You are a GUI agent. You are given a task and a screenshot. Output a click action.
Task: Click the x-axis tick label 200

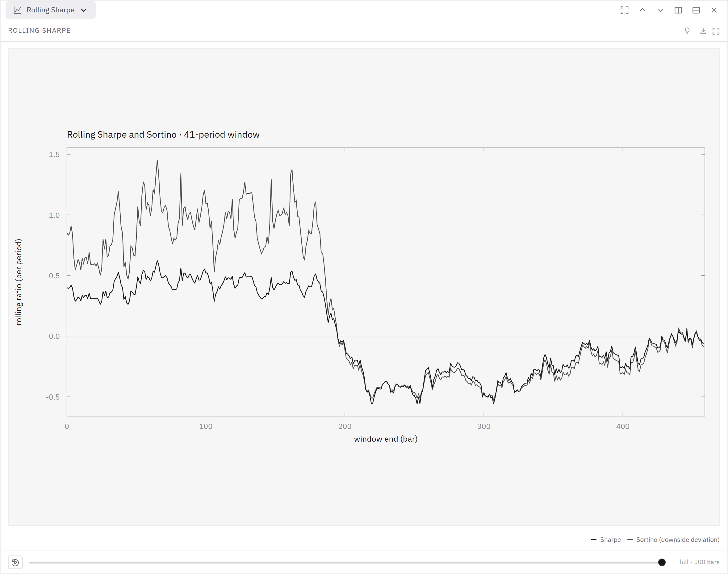point(345,426)
